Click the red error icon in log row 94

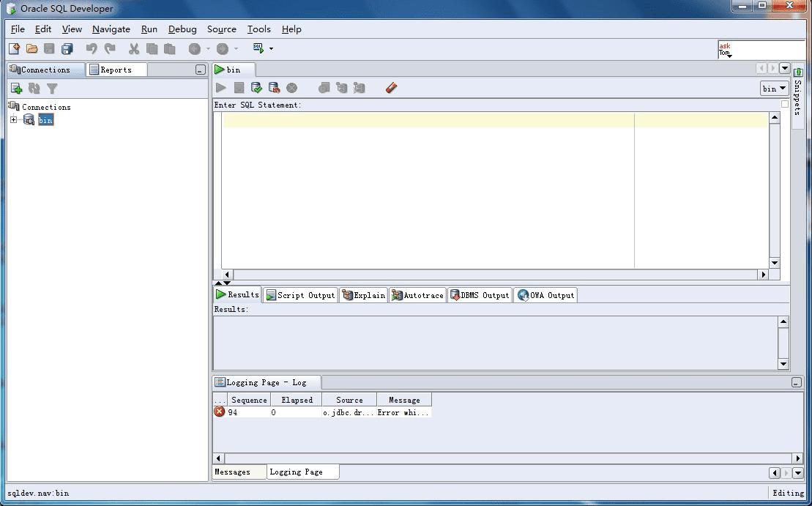click(220, 412)
